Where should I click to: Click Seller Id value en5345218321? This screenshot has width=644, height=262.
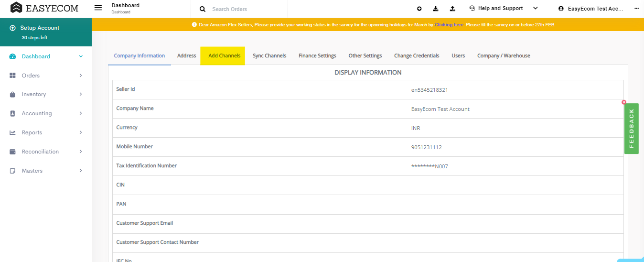(x=429, y=90)
